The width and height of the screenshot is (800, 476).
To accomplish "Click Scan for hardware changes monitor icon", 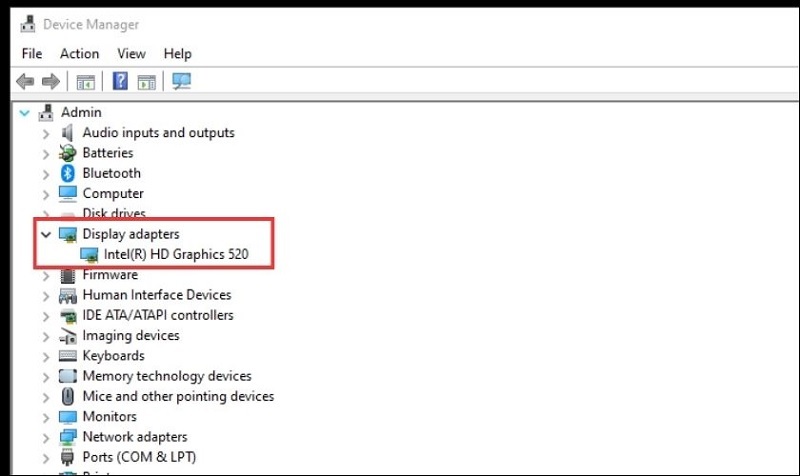I will coord(181,82).
